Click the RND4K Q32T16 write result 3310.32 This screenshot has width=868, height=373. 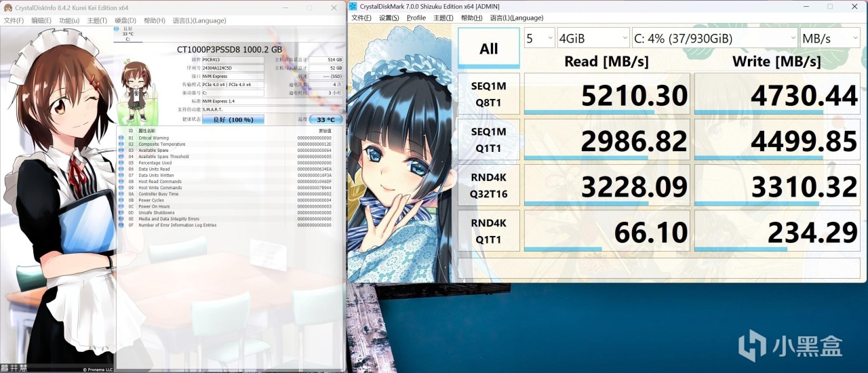pyautogui.click(x=777, y=184)
